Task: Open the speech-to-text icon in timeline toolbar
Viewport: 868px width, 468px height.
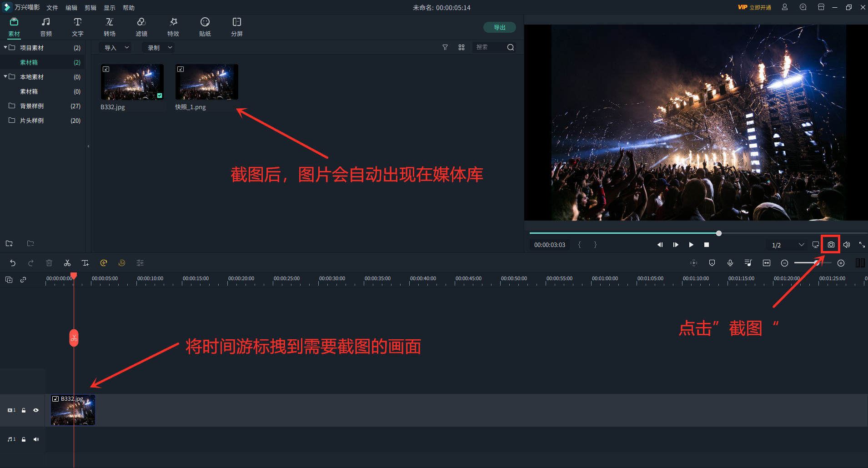Action: [x=104, y=263]
